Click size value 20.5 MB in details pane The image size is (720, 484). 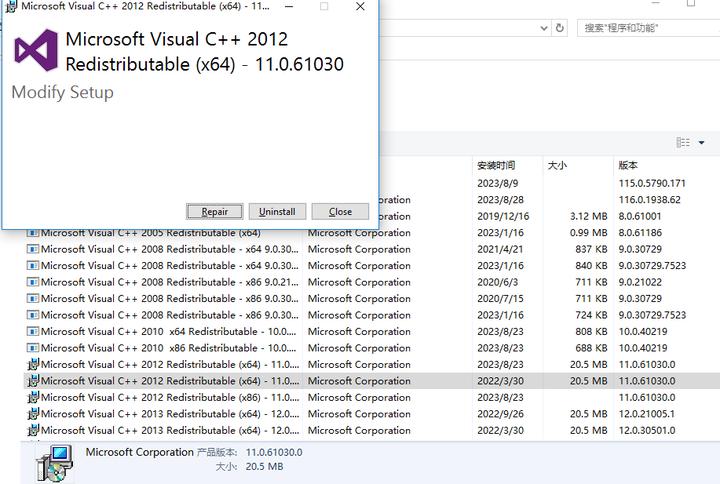coord(264,467)
